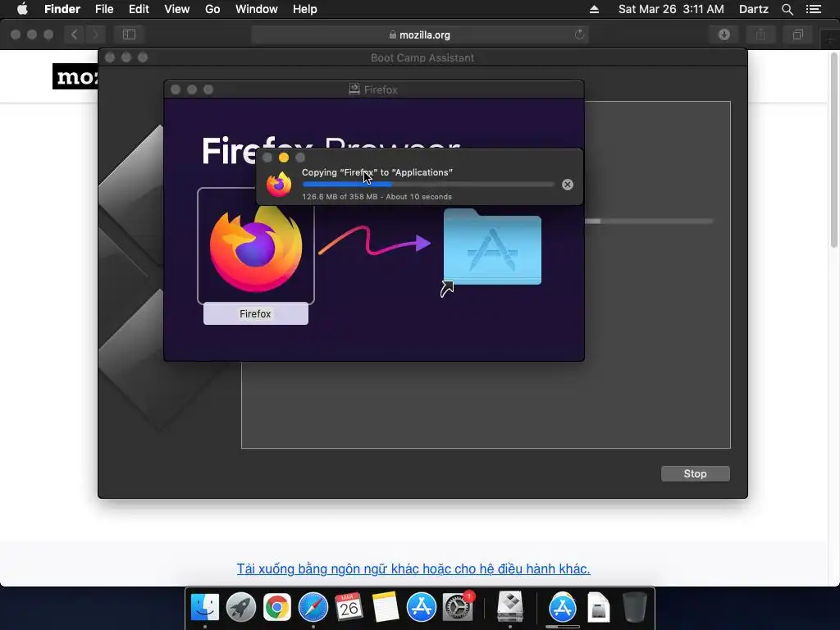The image size is (840, 630).
Task: Open the Finder menu
Action: pos(62,9)
